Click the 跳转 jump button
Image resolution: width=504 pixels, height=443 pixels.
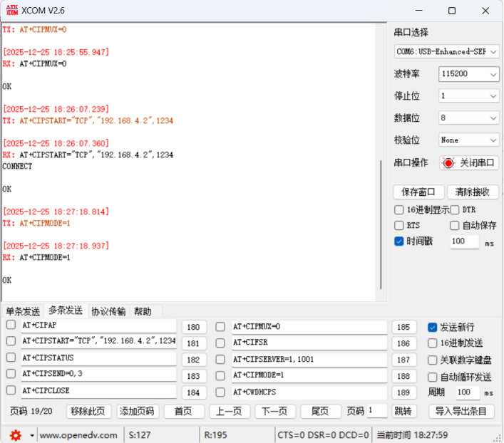(403, 411)
